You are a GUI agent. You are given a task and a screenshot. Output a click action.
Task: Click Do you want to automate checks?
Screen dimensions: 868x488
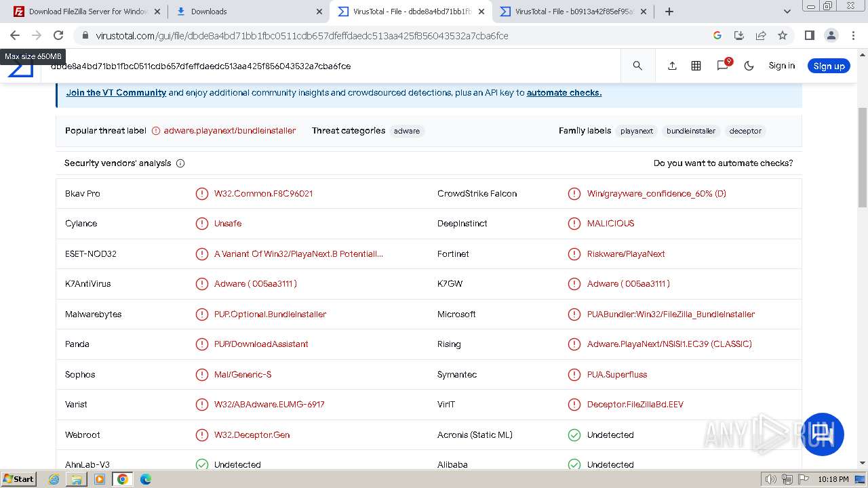tap(723, 163)
